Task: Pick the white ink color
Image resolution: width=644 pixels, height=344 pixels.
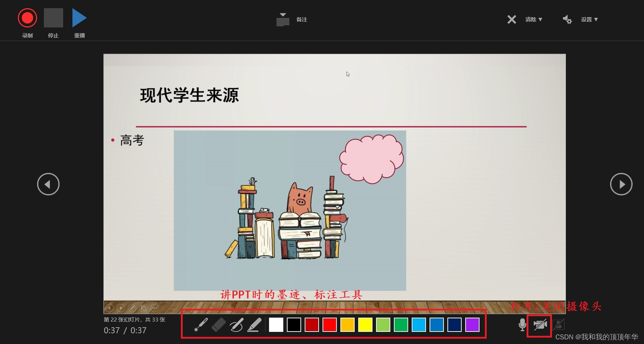Action: (276, 325)
